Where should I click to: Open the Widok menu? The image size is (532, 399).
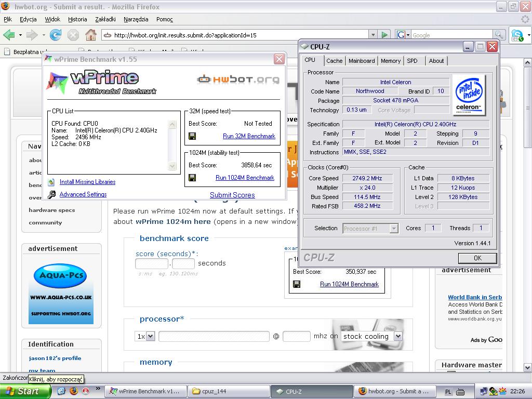pos(52,19)
